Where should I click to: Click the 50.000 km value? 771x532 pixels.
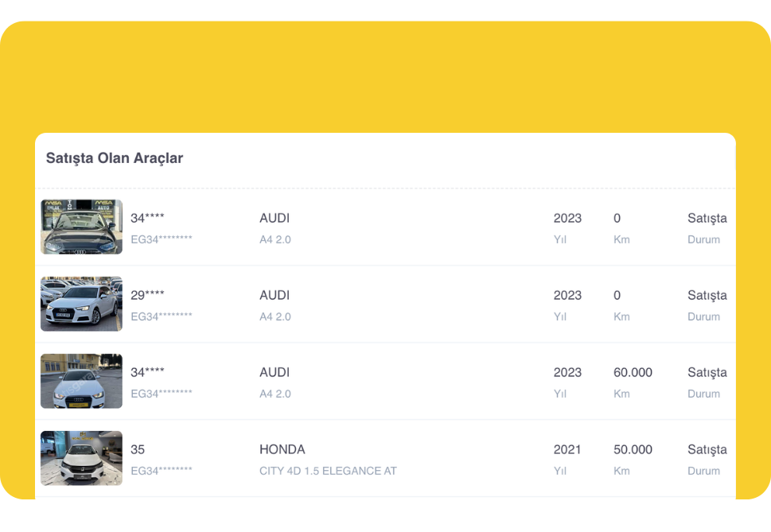coord(633,449)
